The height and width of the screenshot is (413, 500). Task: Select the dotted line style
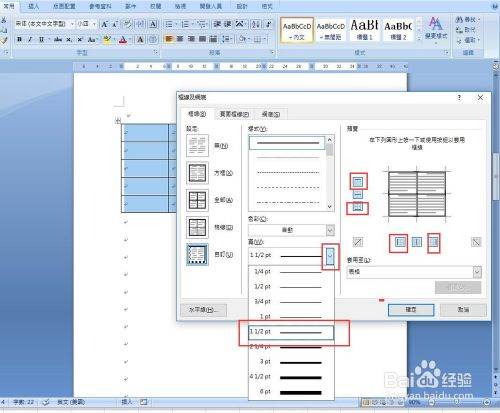tap(288, 173)
